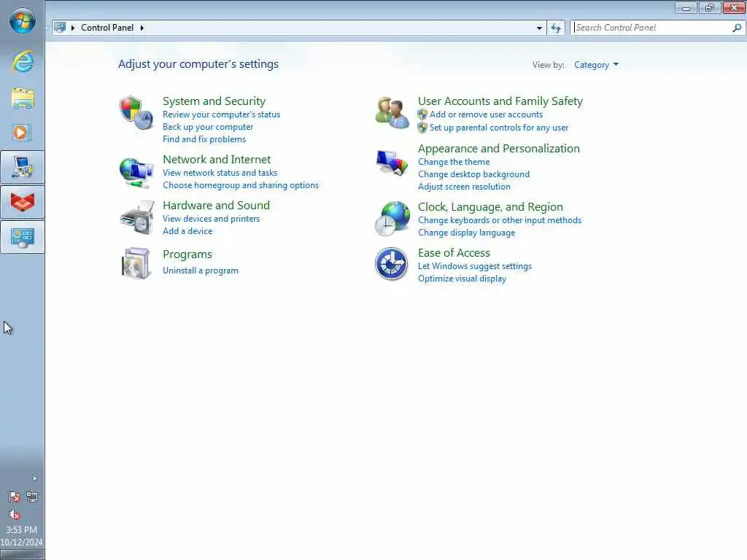This screenshot has width=747, height=560.
Task: Click Adjust screen resolution
Action: [464, 187]
